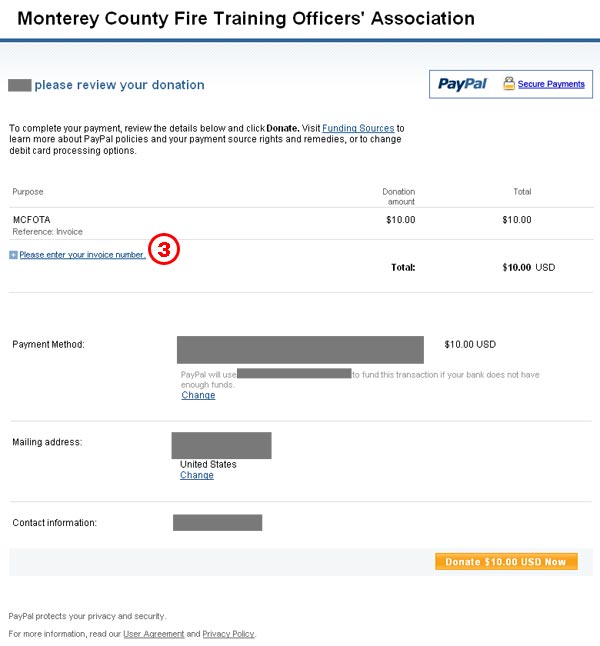This screenshot has width=600, height=646.
Task: Change the payment method
Action: click(x=198, y=395)
